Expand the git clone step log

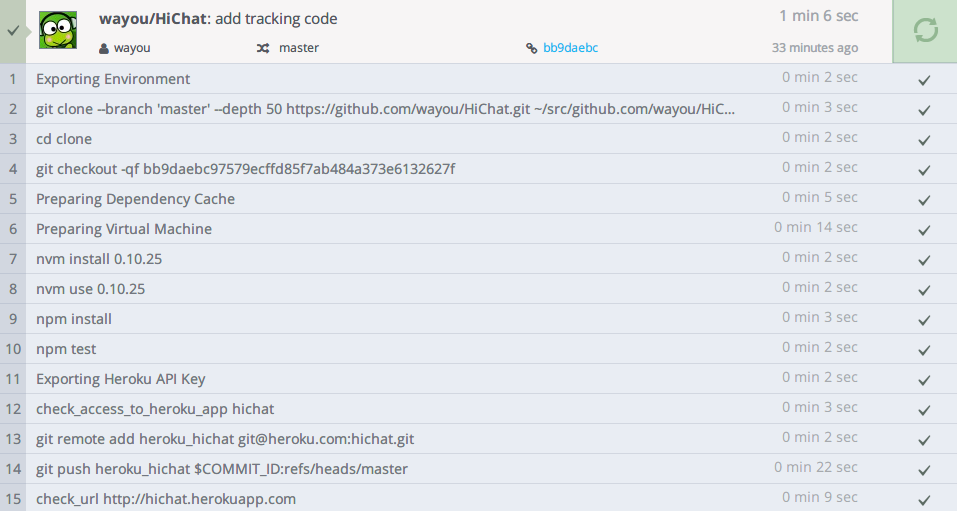(385, 109)
